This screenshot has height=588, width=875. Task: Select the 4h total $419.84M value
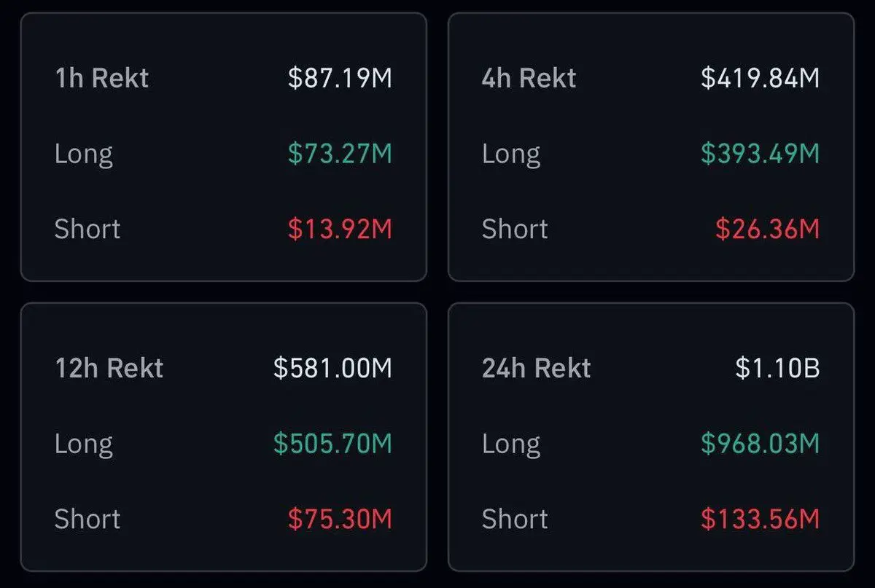[x=761, y=78]
